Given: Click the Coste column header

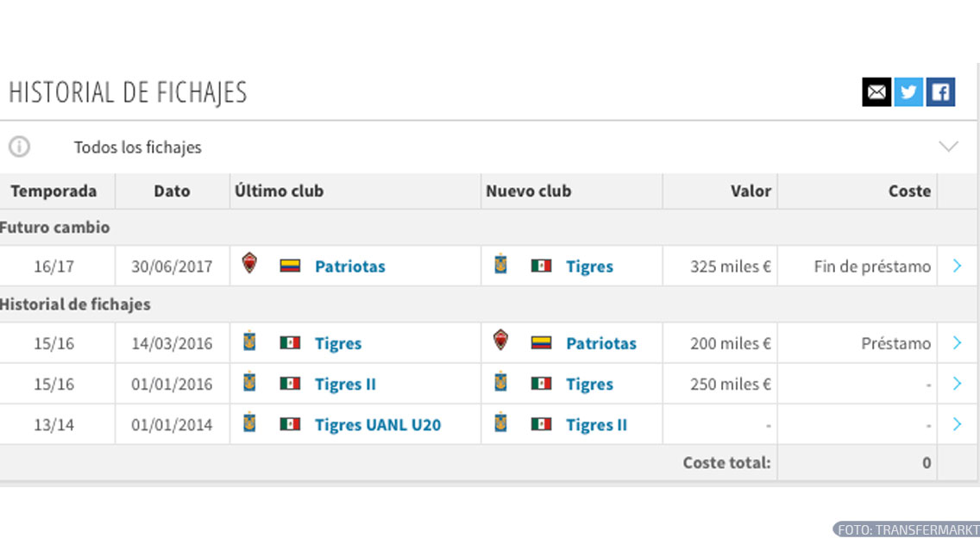Looking at the screenshot, I should (x=909, y=191).
